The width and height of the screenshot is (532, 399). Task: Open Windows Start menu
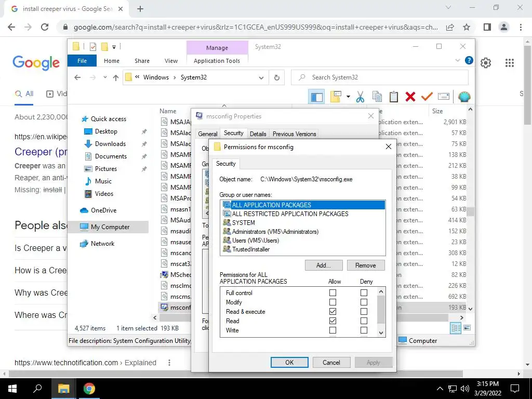[12, 389]
